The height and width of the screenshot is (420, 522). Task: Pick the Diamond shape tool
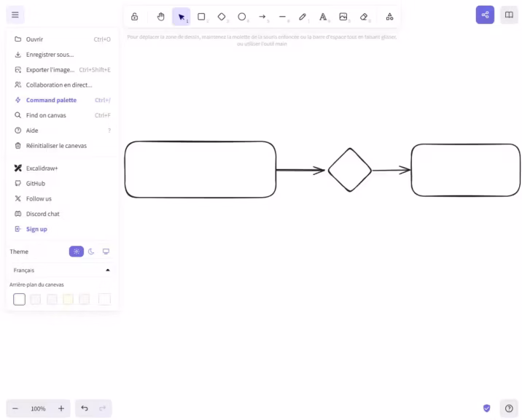coord(222,16)
